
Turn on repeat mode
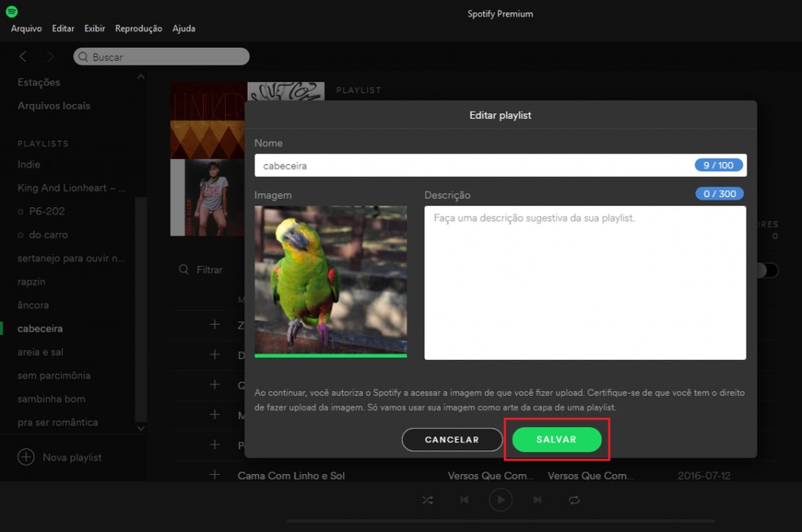tap(575, 499)
